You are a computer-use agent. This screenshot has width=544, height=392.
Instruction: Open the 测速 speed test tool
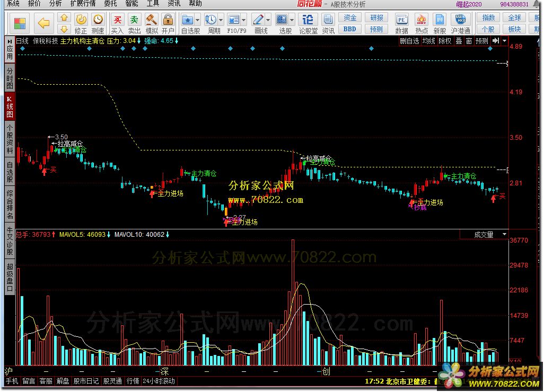point(98,23)
